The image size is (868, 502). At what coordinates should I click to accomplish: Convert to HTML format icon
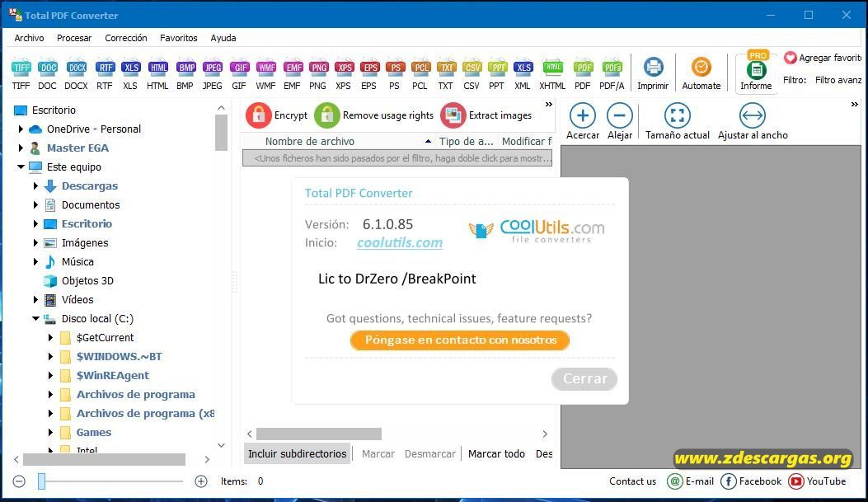157,73
